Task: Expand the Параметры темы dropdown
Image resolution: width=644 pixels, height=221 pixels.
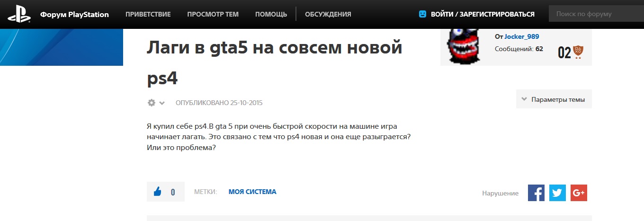Action: point(554,99)
